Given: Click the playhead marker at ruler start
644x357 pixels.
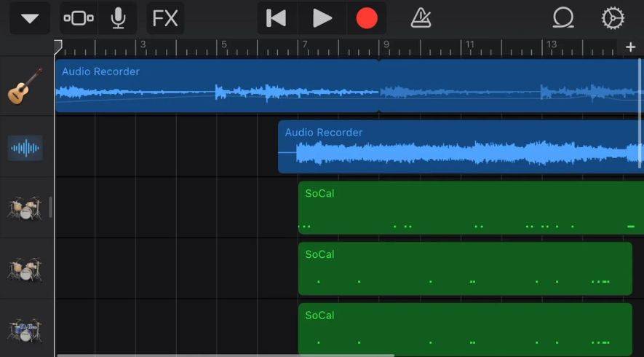Looking at the screenshot, I should tap(58, 47).
